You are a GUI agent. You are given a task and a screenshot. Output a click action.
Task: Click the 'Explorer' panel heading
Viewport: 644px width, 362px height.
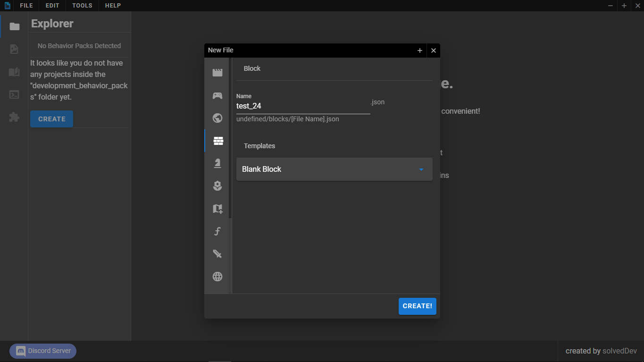(52, 24)
